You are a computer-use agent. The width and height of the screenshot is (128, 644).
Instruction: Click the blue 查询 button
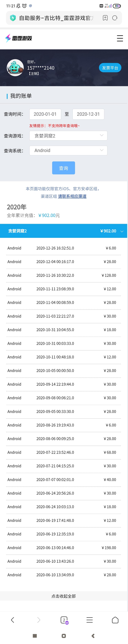click(64, 168)
